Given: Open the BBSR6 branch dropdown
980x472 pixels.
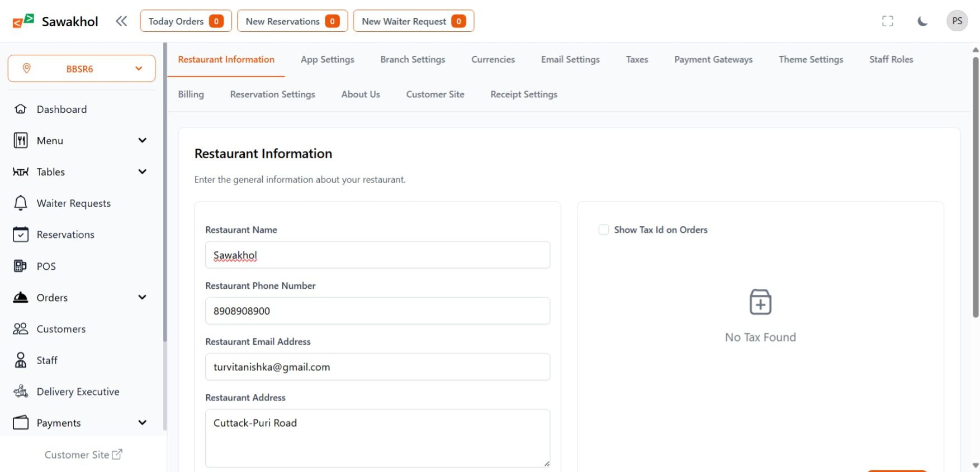Looking at the screenshot, I should [82, 69].
